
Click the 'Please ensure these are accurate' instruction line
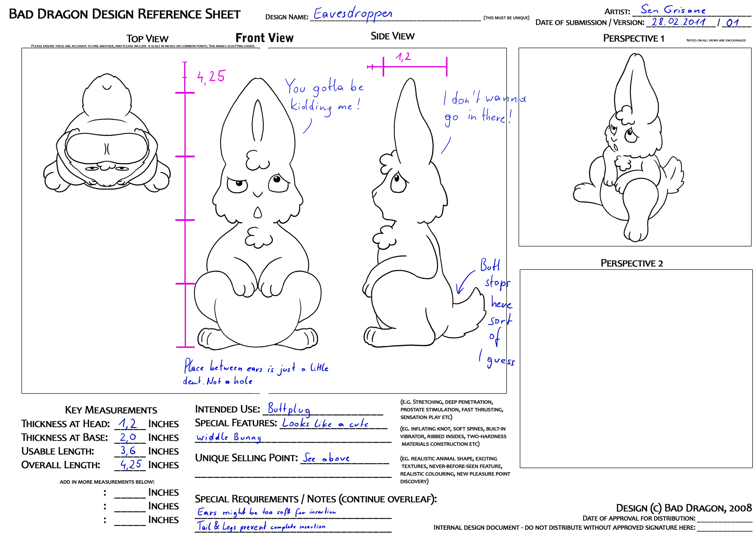(x=143, y=46)
